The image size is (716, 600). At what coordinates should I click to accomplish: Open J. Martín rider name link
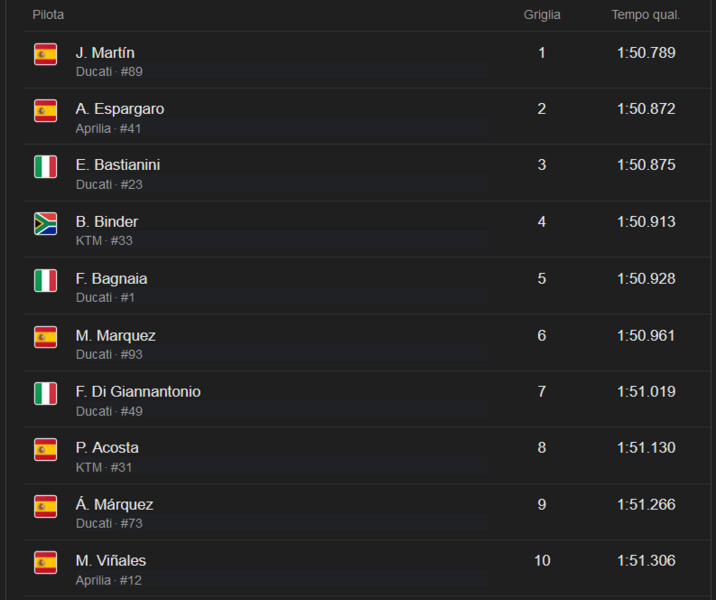pos(105,52)
